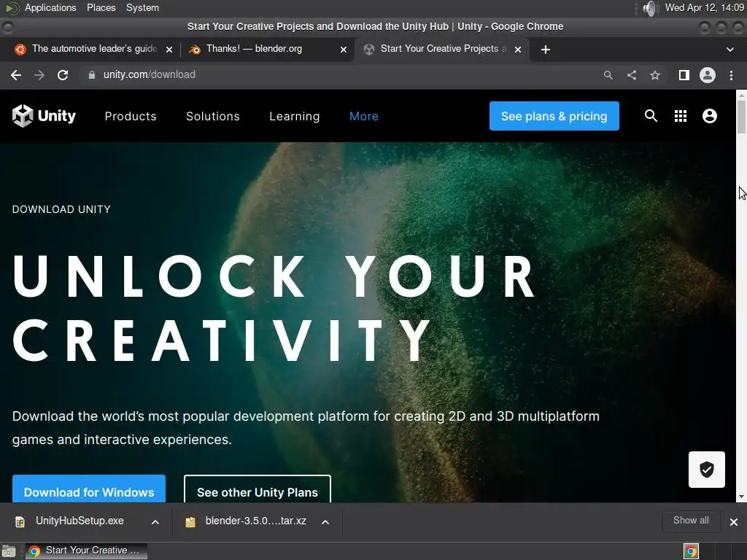
Task: Open the Applications menu
Action: tap(50, 7)
